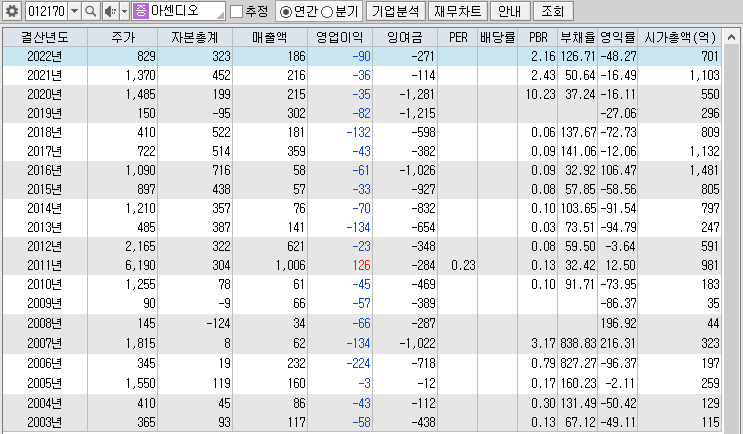743x434 pixels.
Task: Open the stock code 012170 dropdown arrow
Action: click(x=74, y=11)
